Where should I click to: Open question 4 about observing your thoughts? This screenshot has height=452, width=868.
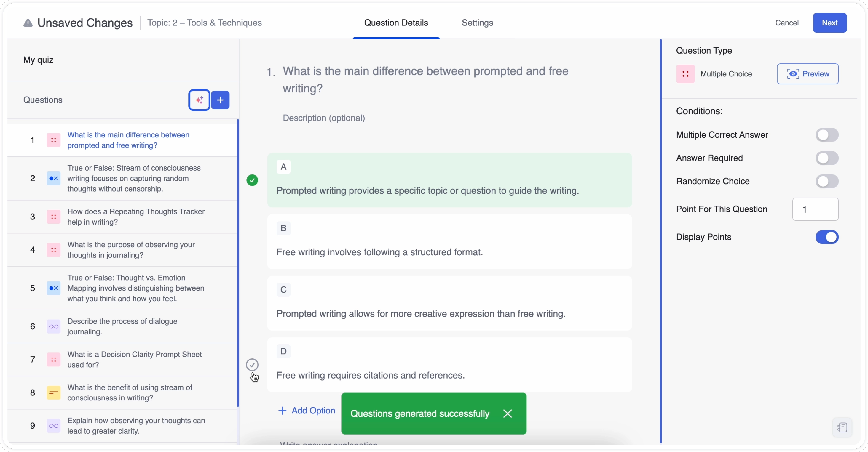[x=122, y=250]
